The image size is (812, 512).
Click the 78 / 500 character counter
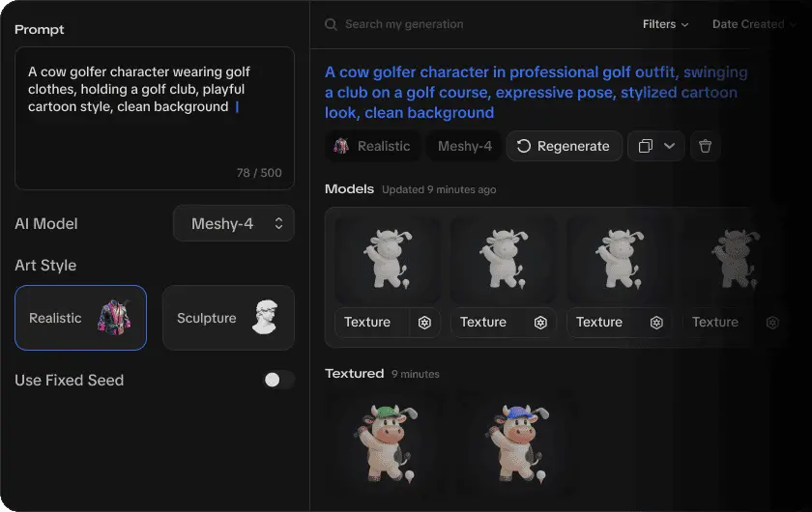coord(259,172)
